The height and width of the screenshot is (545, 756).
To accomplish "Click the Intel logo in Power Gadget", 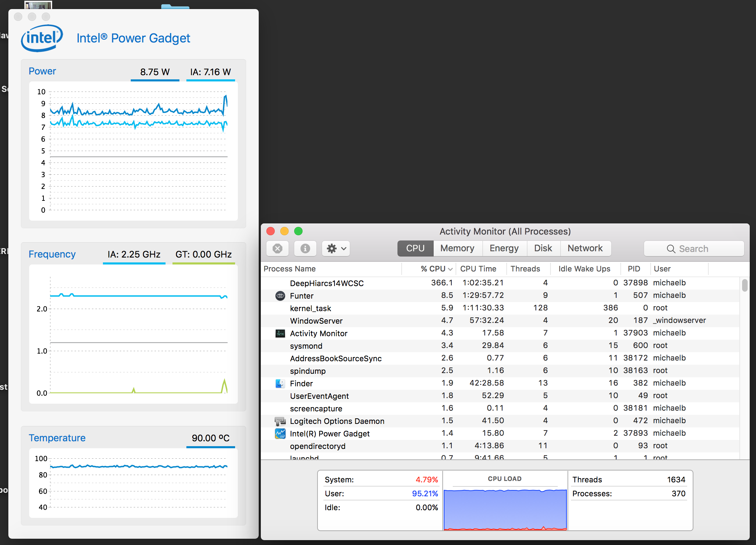I will tap(42, 38).
